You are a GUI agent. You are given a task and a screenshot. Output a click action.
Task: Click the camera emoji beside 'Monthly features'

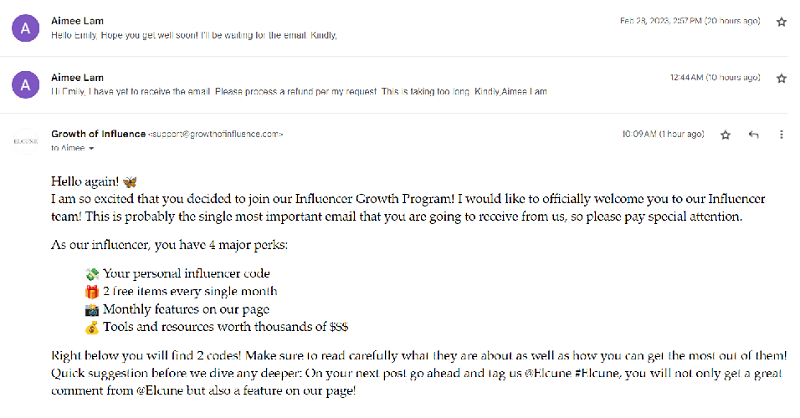point(92,310)
